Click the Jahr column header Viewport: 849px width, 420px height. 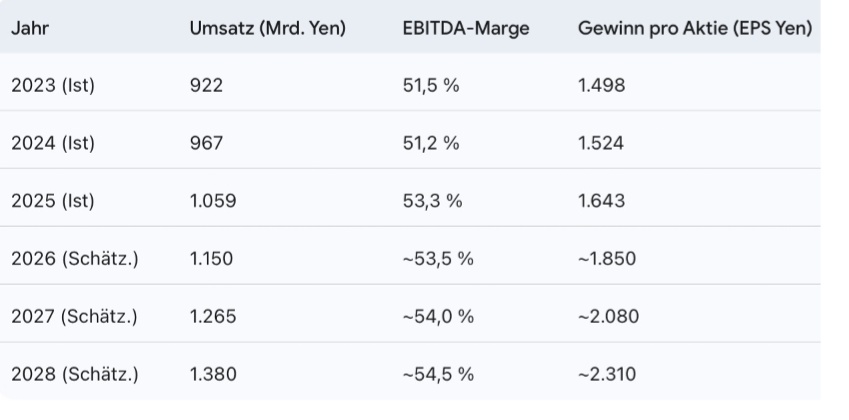point(30,28)
